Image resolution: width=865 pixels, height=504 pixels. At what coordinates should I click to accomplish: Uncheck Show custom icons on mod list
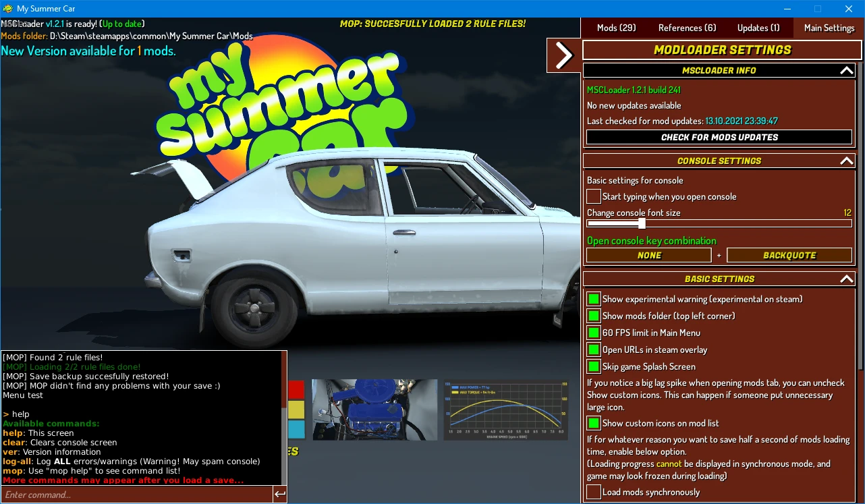coord(593,422)
